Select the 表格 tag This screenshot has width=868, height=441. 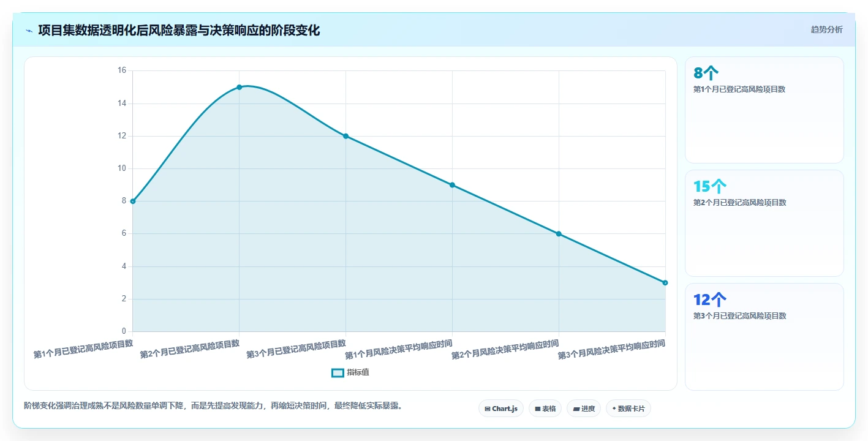click(545, 409)
